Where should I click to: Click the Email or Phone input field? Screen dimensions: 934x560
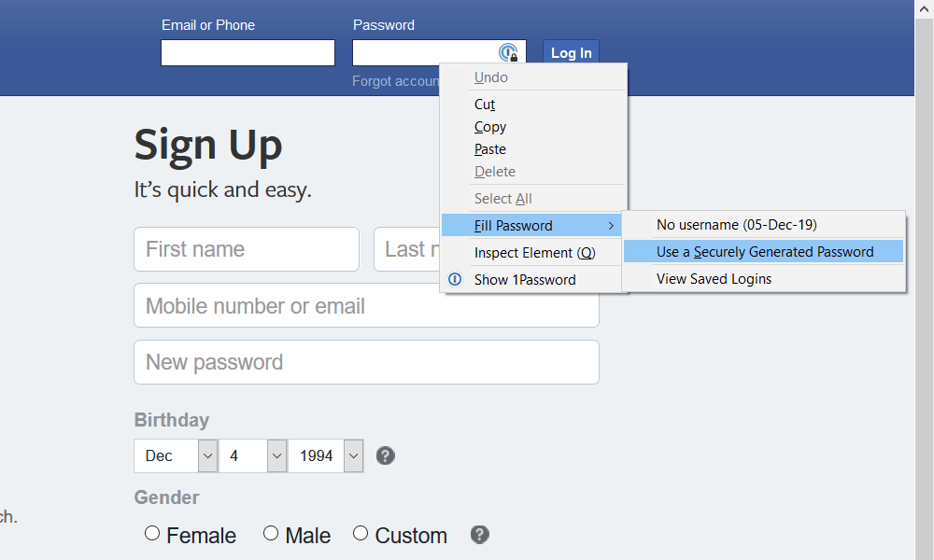pyautogui.click(x=248, y=52)
